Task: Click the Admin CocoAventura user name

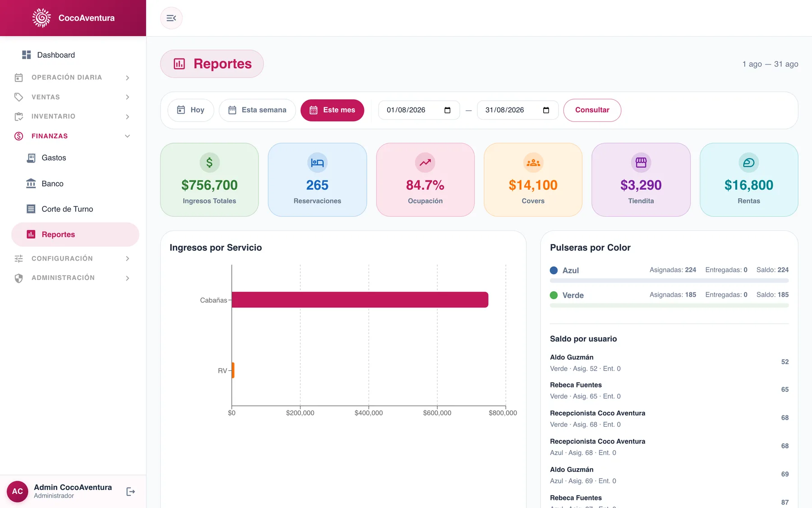Action: coord(73,487)
